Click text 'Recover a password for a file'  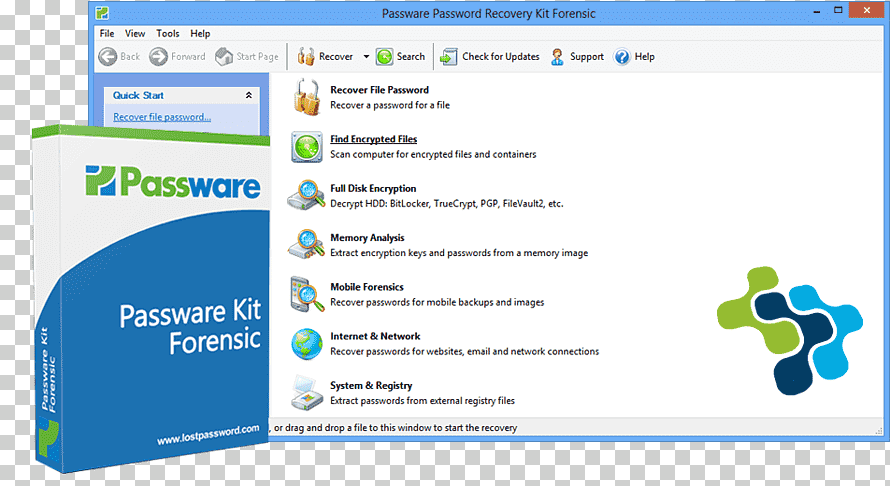tap(390, 105)
